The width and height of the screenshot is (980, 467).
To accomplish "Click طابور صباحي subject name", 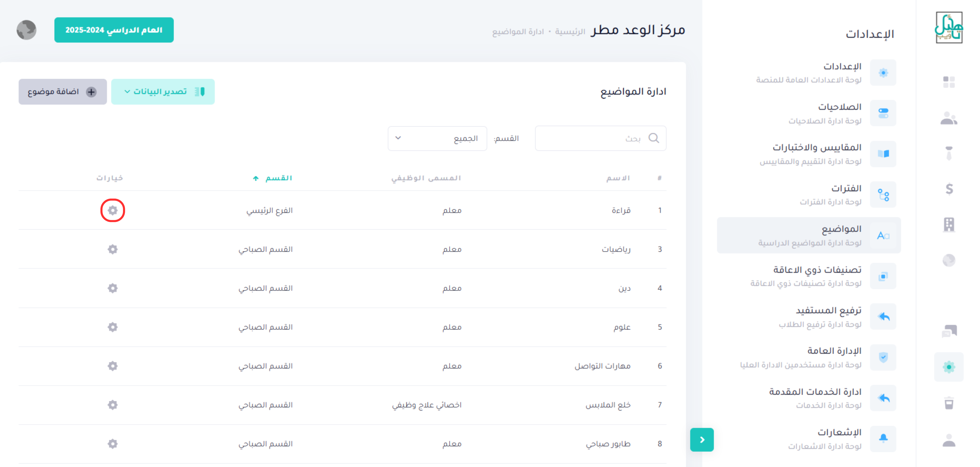I will pyautogui.click(x=608, y=444).
